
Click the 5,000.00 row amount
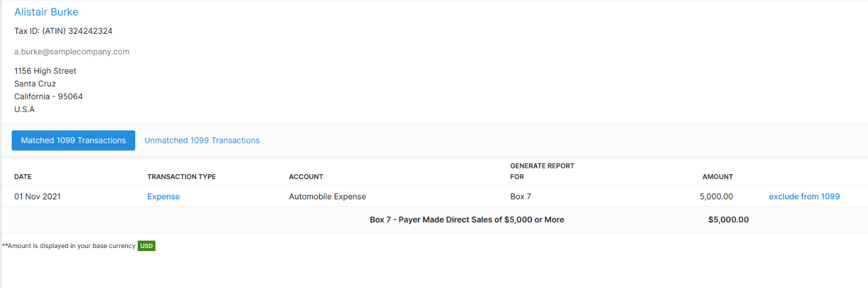pyautogui.click(x=716, y=196)
